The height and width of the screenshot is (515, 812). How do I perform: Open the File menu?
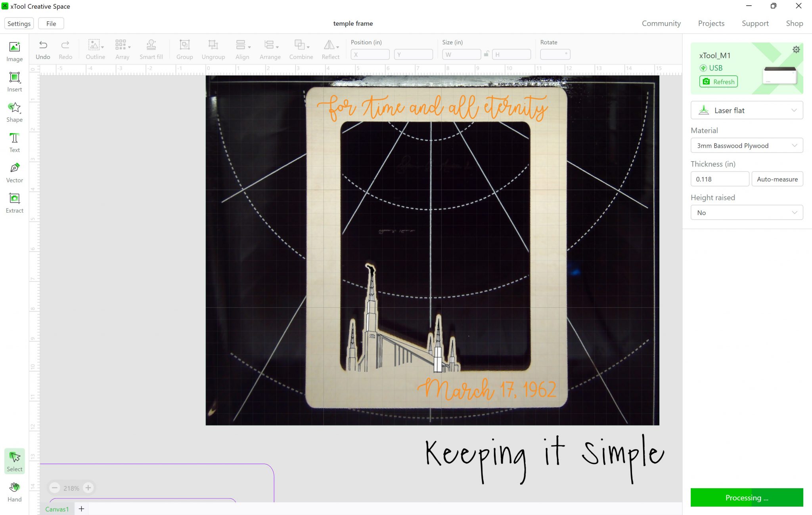(51, 23)
